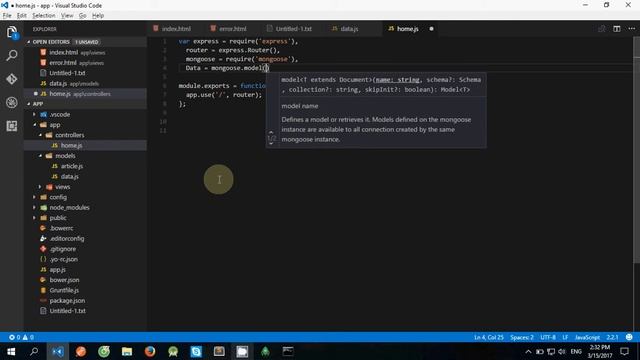This screenshot has height=360, width=640.
Task: Open the Explorer view in activity bar
Action: pos(12,32)
